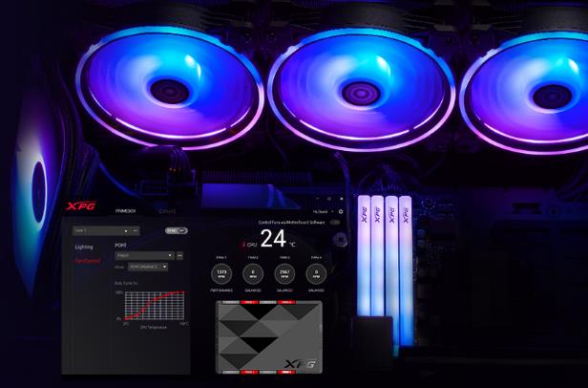The height and width of the screenshot is (388, 588).
Task: Select the FAN 3 RPM circle gauge
Action: [x=284, y=272]
